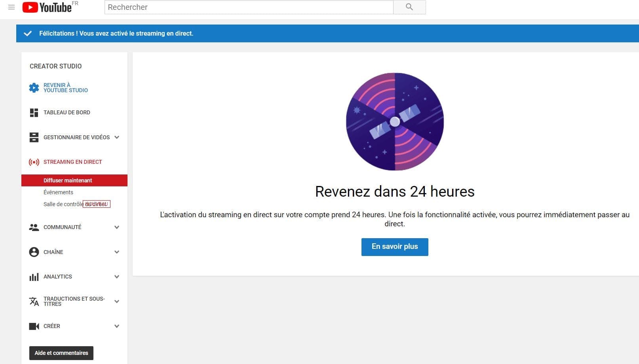639x364 pixels.
Task: Click the gear icon for YouTube Studio
Action: point(34,88)
